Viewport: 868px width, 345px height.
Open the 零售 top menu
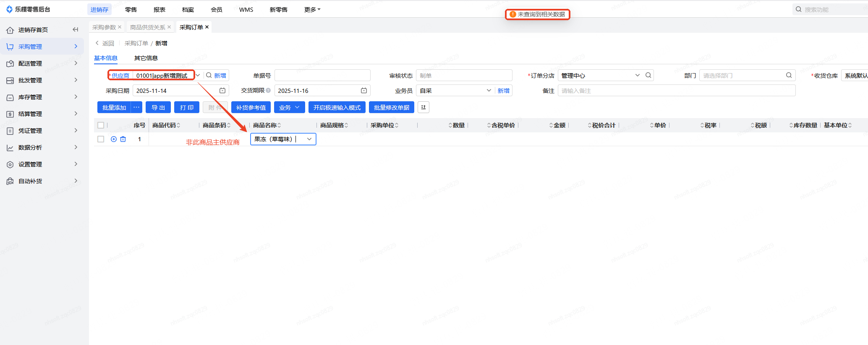click(x=131, y=9)
